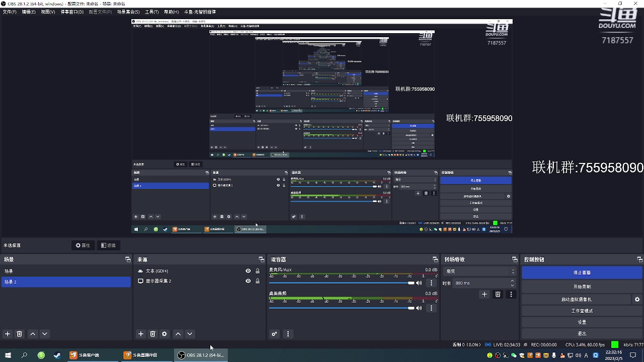Screen dimensions: 644x362
Task: Add a new scene with the plus icon
Action: [x=8, y=334]
